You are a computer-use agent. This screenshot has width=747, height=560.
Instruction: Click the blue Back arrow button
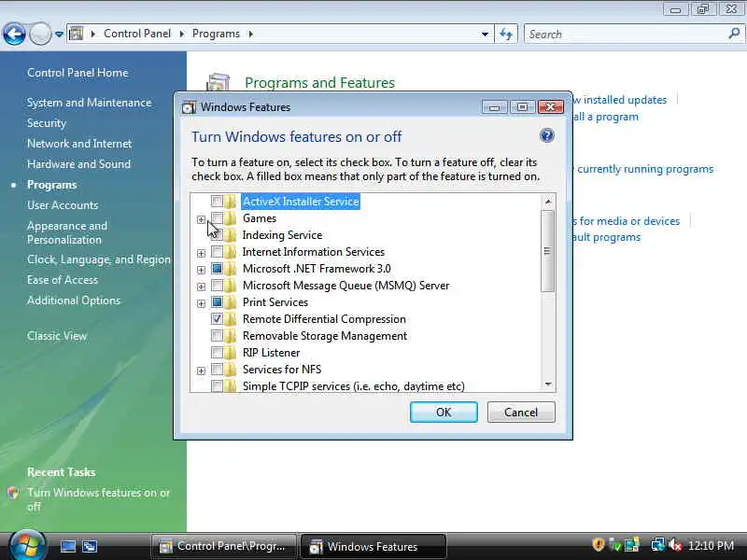(14, 35)
